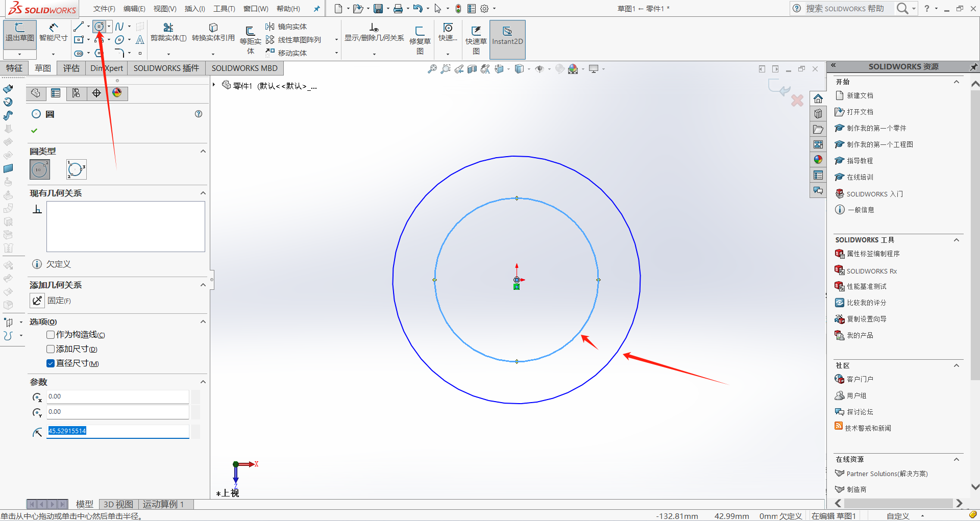Open Appearances color ball tab in task pane
Screen dimensions: 980x521
pyautogui.click(x=818, y=160)
